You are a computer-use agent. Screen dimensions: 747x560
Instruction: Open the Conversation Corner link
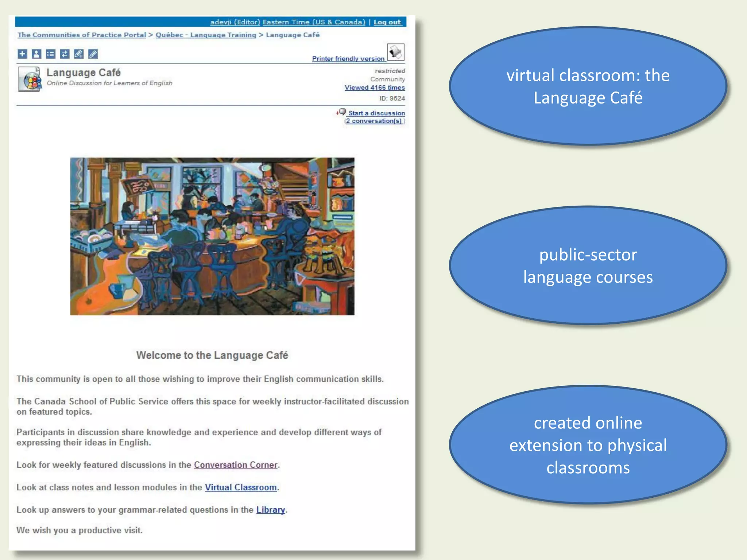236,465
